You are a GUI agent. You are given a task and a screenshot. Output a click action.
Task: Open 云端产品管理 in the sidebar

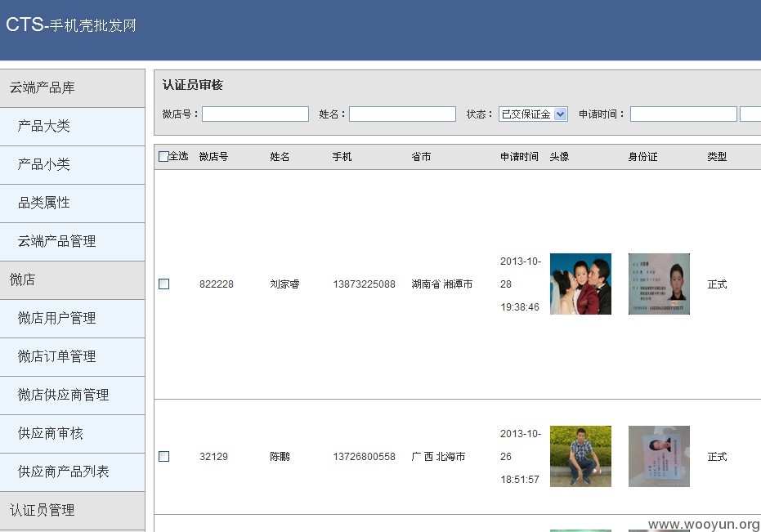coord(72,241)
